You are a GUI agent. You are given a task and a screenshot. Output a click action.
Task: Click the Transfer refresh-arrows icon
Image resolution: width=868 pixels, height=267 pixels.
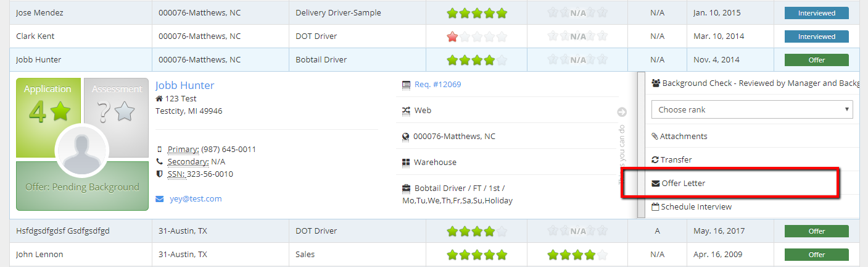coord(655,160)
